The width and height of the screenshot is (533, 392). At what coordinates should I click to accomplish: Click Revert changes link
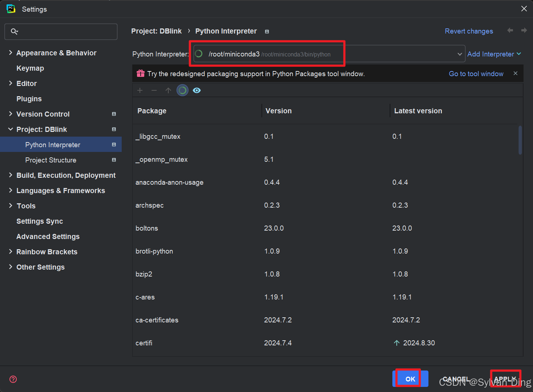point(469,31)
